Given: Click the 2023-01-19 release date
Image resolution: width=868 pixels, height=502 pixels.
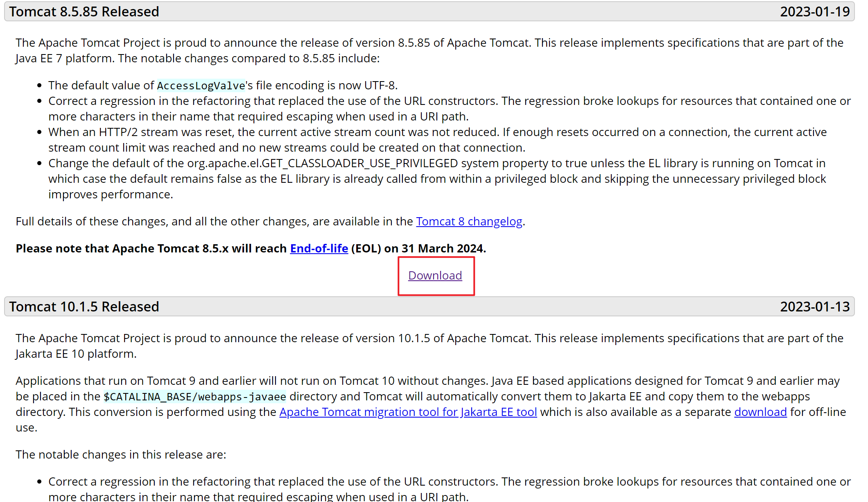Looking at the screenshot, I should tap(815, 11).
